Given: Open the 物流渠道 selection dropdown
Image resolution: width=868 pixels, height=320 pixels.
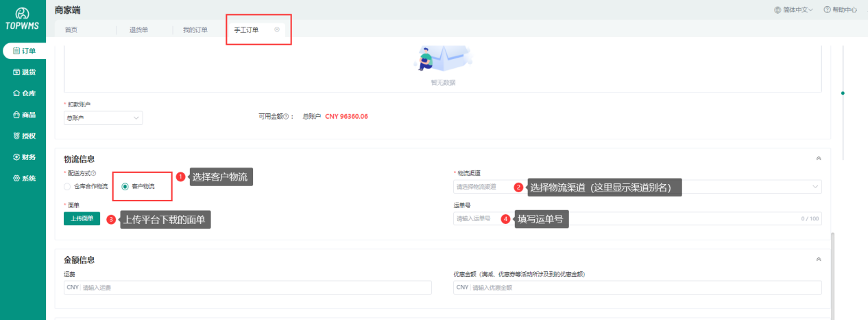Looking at the screenshot, I should (x=638, y=186).
